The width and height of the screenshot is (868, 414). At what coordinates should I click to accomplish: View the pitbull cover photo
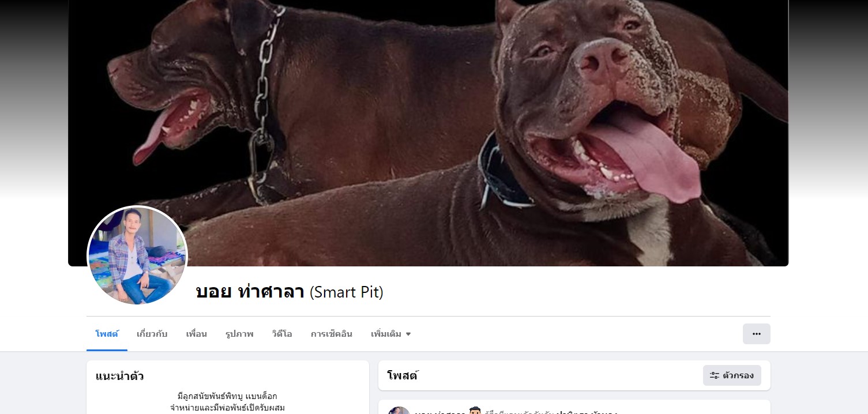tap(428, 133)
